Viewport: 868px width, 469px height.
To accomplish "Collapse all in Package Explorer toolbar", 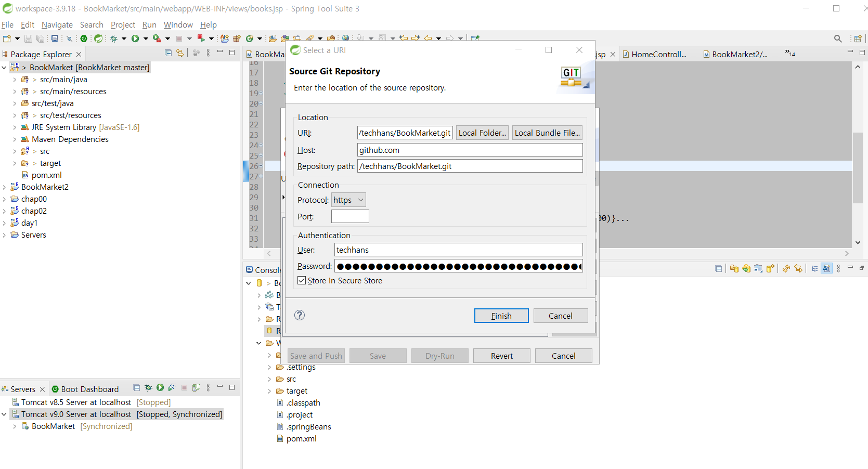I will coord(168,53).
